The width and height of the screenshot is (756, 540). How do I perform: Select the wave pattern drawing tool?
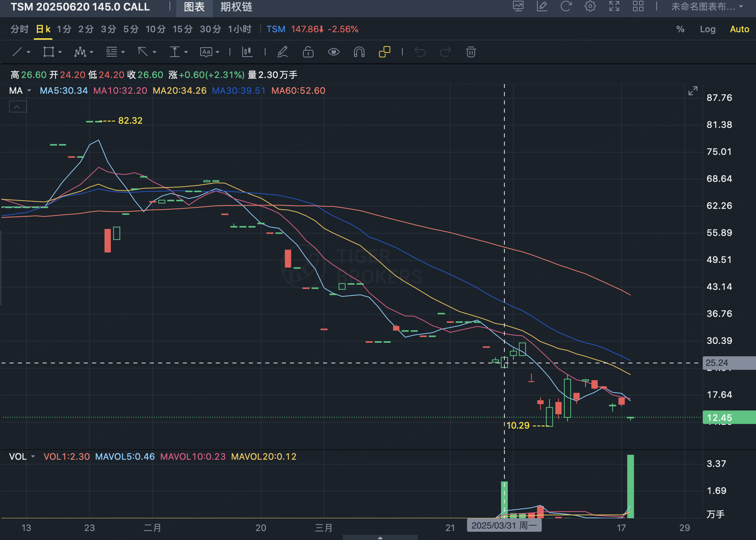[80, 52]
